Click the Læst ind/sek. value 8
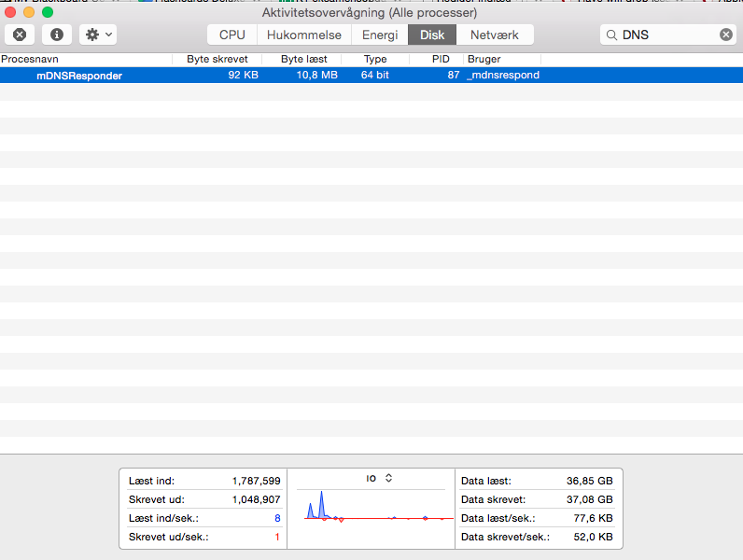The height and width of the screenshot is (560, 743). click(277, 518)
